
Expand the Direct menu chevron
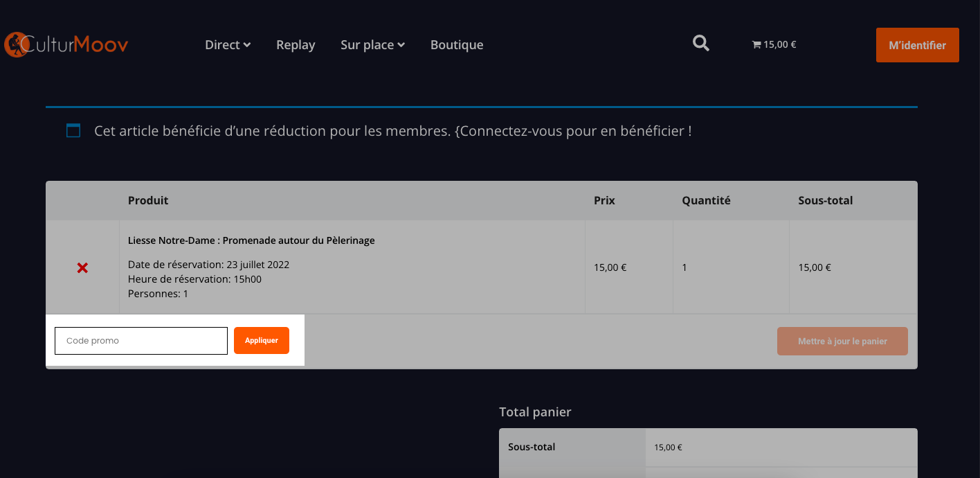pos(247,45)
